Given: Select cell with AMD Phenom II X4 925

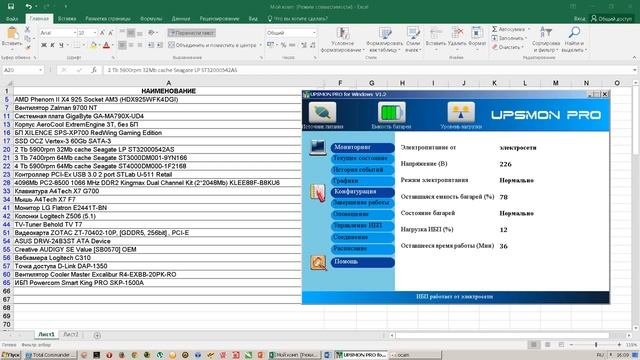Looking at the screenshot, I should coord(169,100).
